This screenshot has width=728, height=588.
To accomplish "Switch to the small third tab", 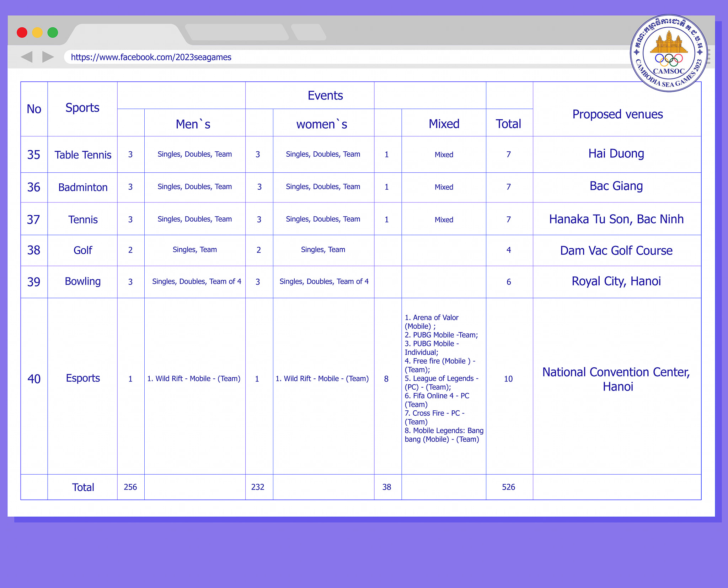I will (x=308, y=32).
